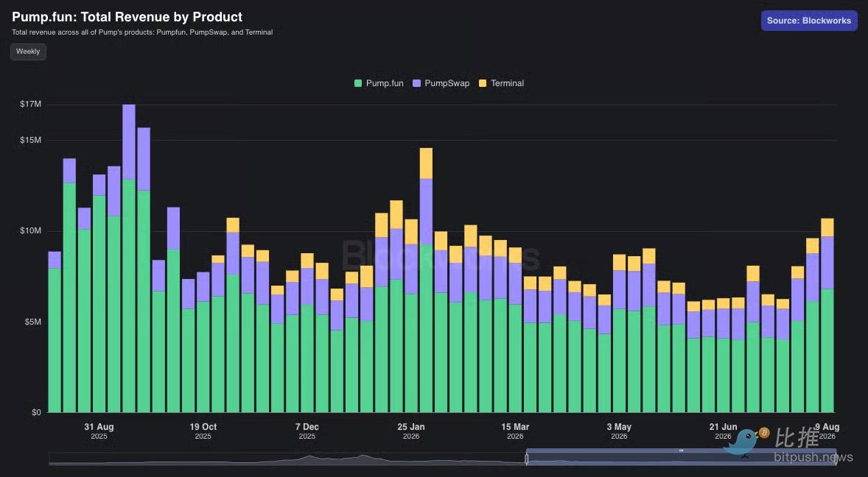Image resolution: width=868 pixels, height=477 pixels.
Task: Open the Source: Blockworks button
Action: (x=809, y=21)
